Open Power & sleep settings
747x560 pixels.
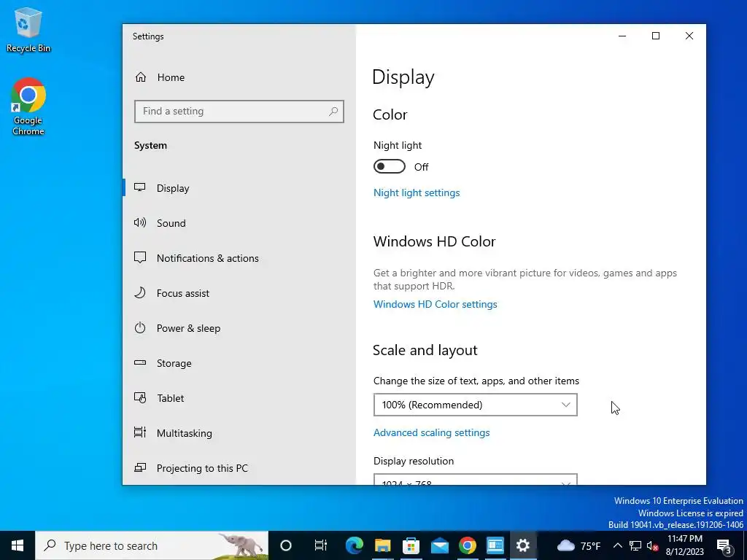[x=239, y=328]
